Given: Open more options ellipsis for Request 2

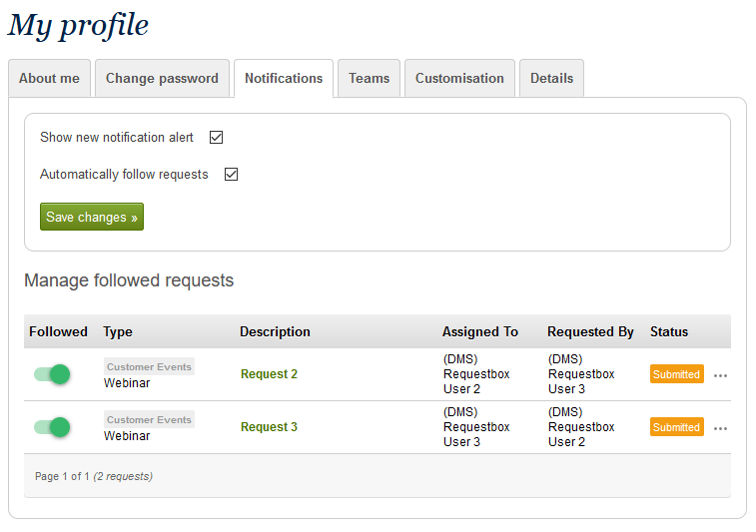Looking at the screenshot, I should coord(720,375).
